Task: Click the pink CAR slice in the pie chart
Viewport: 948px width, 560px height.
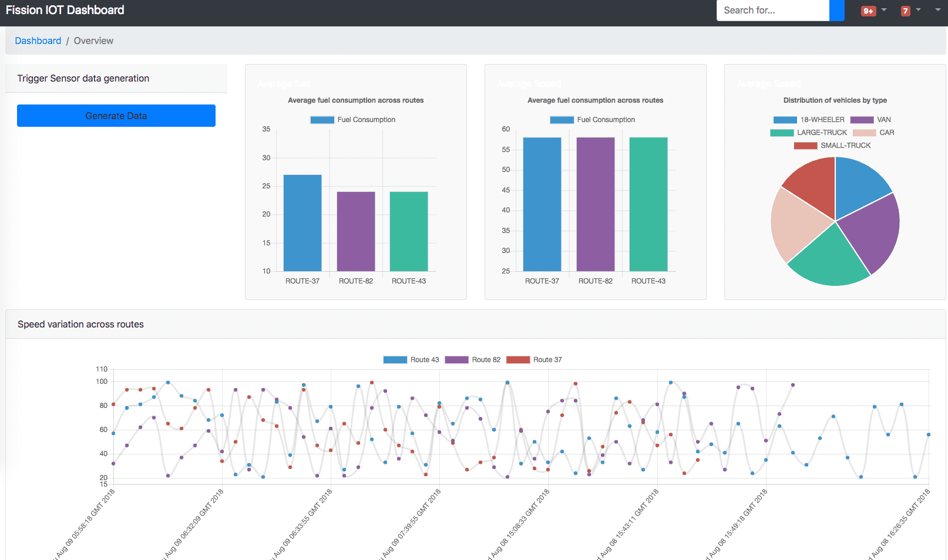Action: pos(796,223)
